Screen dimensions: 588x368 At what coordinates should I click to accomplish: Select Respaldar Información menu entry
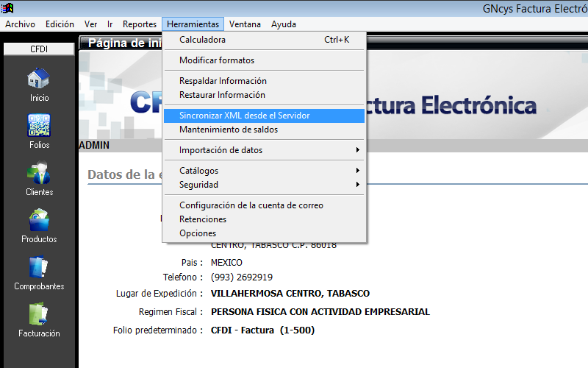coord(264,81)
